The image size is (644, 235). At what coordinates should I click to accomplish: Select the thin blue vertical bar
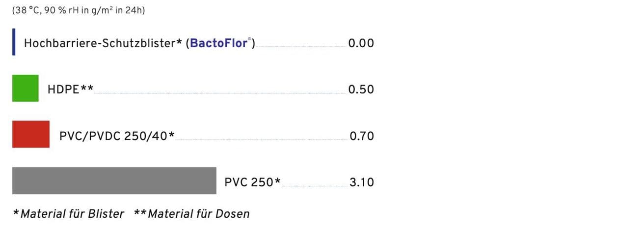(x=14, y=42)
